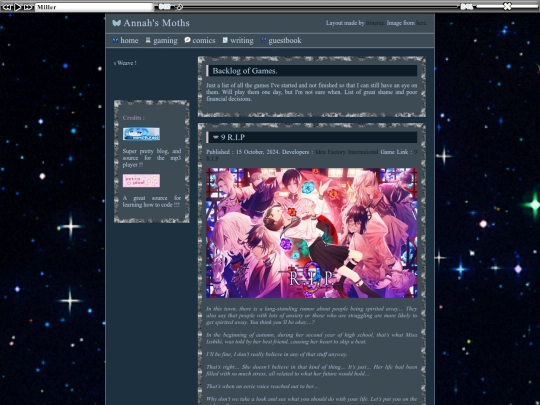Open the comics section
Screen dimensions: 540x405
(x=204, y=40)
